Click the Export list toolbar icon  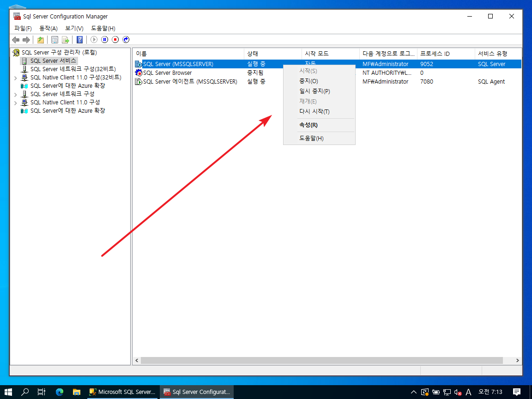(x=65, y=40)
